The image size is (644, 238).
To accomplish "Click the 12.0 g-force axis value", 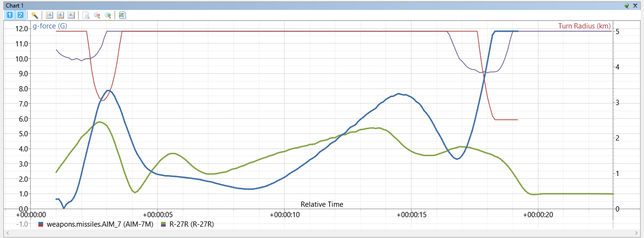I will (21, 28).
